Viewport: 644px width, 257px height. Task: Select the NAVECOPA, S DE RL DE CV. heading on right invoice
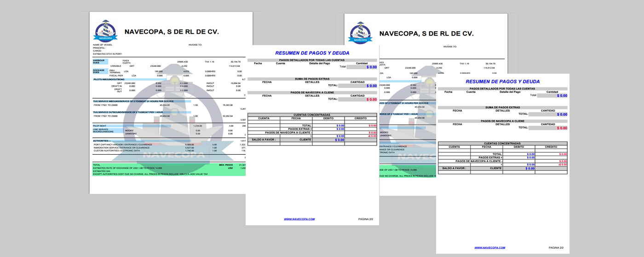(426, 34)
